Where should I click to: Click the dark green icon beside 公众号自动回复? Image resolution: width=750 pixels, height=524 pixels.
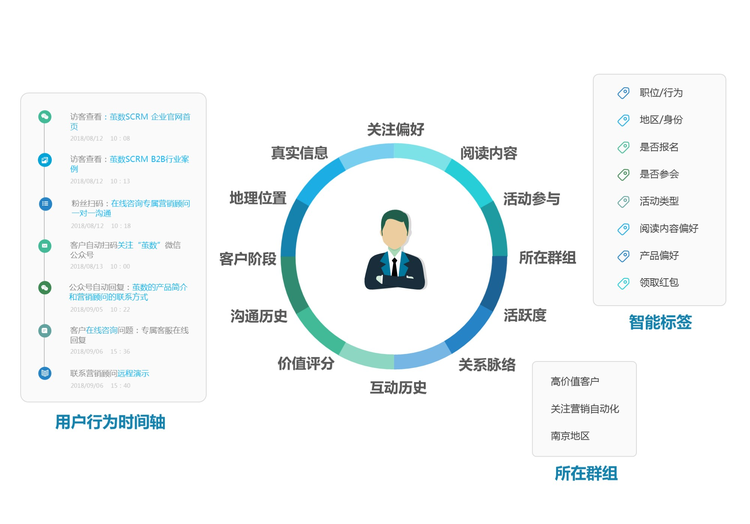point(44,287)
